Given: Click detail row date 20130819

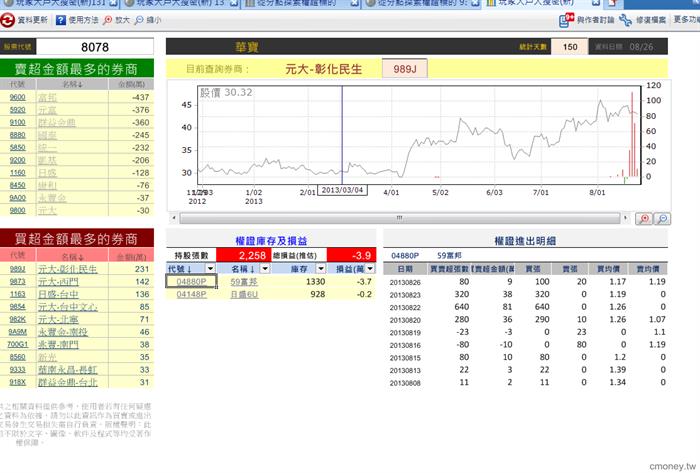Looking at the screenshot, I should pyautogui.click(x=405, y=333).
